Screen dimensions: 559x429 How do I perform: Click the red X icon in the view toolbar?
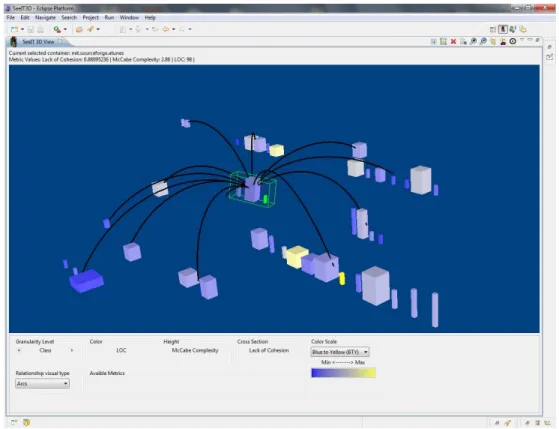[x=453, y=42]
